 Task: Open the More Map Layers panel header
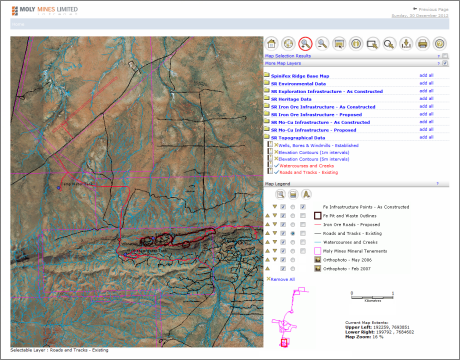(283, 63)
